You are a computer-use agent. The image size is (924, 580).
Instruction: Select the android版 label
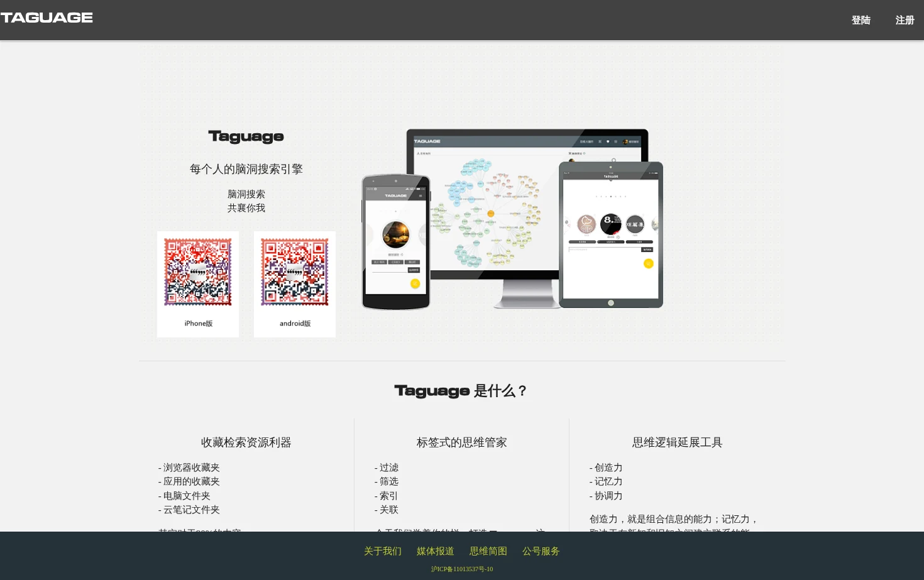[x=295, y=324]
